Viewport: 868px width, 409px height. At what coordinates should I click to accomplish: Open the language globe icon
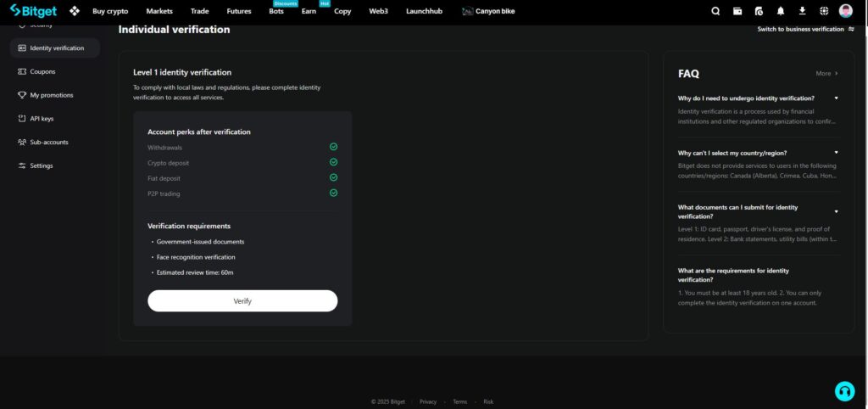point(824,11)
